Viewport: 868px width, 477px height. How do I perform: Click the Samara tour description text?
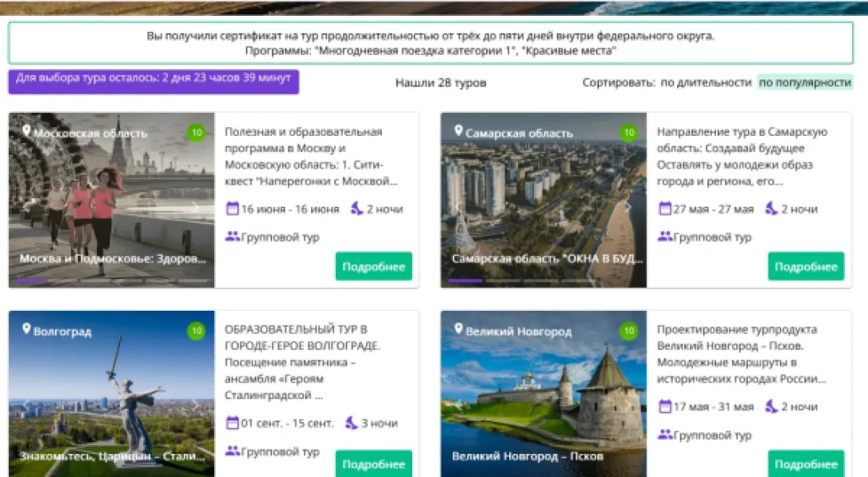742,156
